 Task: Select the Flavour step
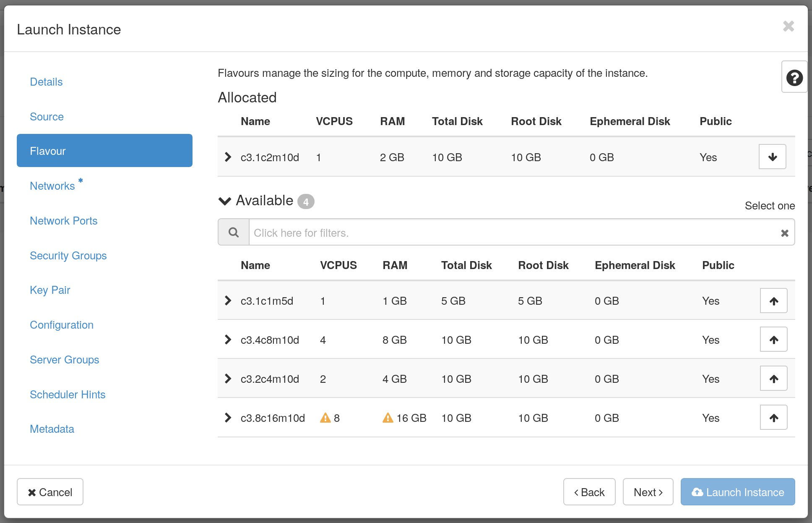(x=104, y=151)
